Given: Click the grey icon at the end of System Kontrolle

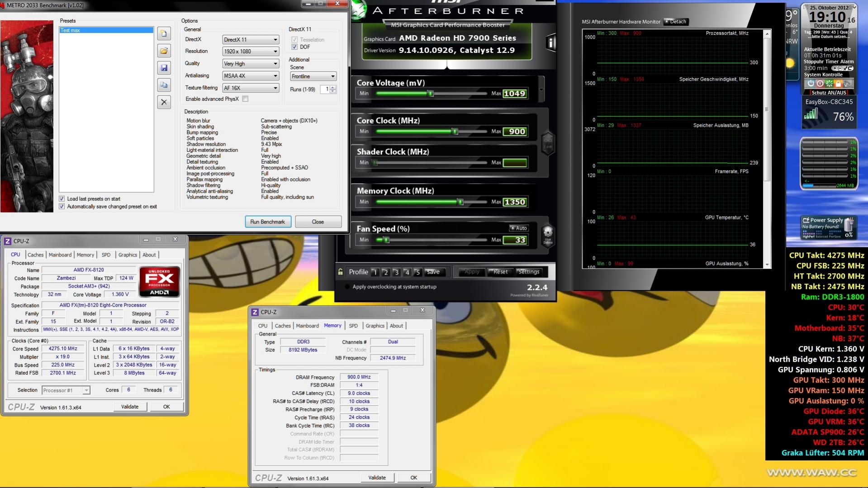Looking at the screenshot, I should [848, 83].
